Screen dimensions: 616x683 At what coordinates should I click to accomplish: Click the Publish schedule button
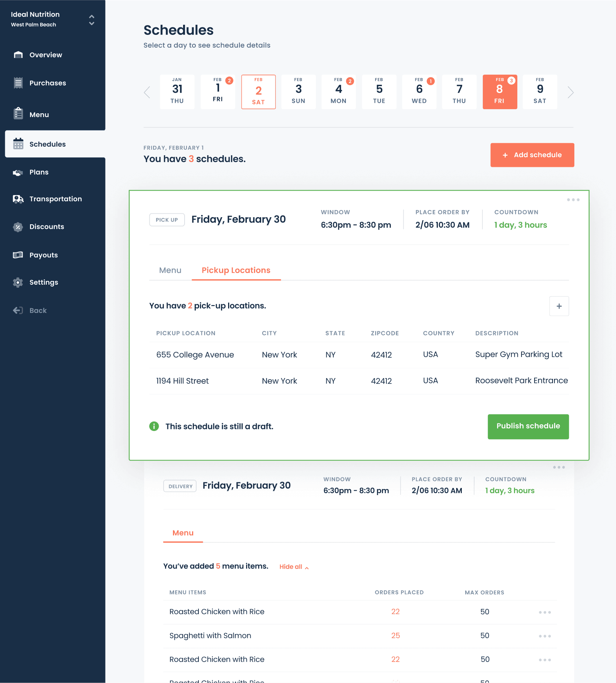click(x=528, y=426)
